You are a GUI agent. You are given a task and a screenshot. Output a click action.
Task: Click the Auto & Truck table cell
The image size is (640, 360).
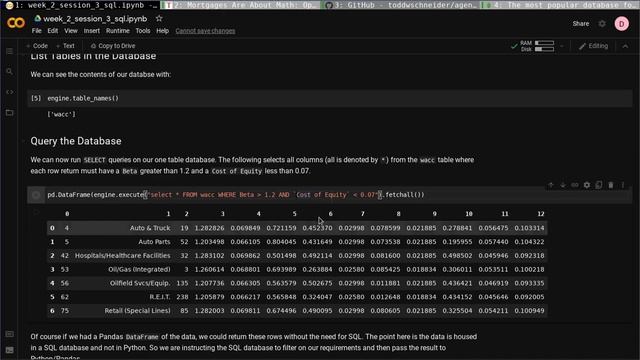150,228
